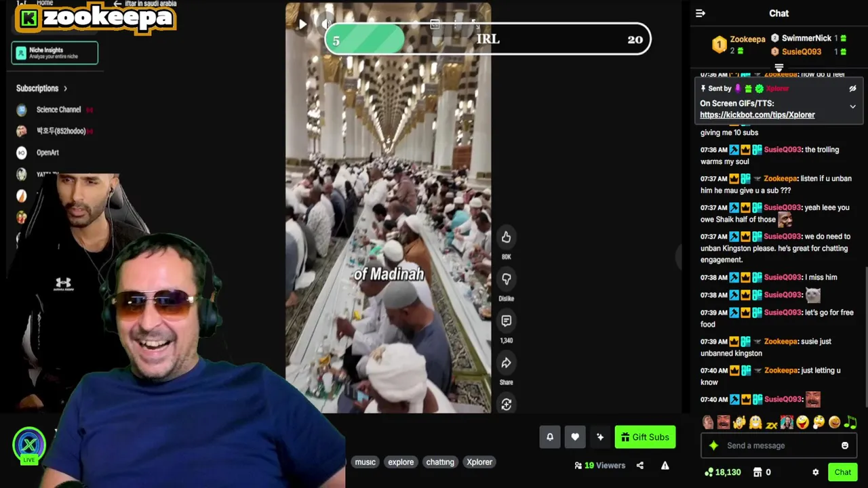The width and height of the screenshot is (868, 488).
Task: Open the channel points balance 18,130
Action: click(723, 472)
